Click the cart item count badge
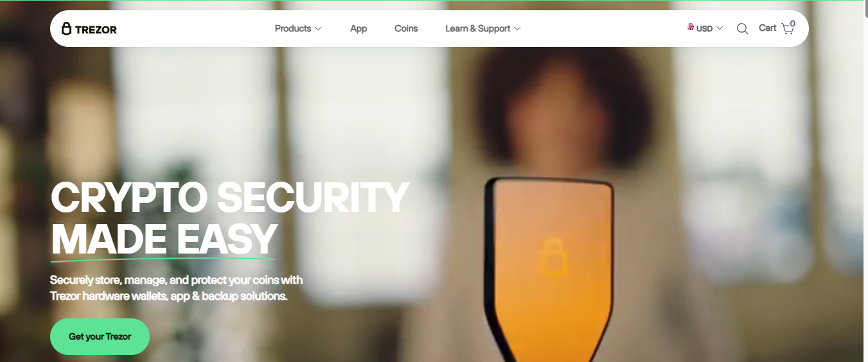This screenshot has height=362, width=868. [x=793, y=24]
